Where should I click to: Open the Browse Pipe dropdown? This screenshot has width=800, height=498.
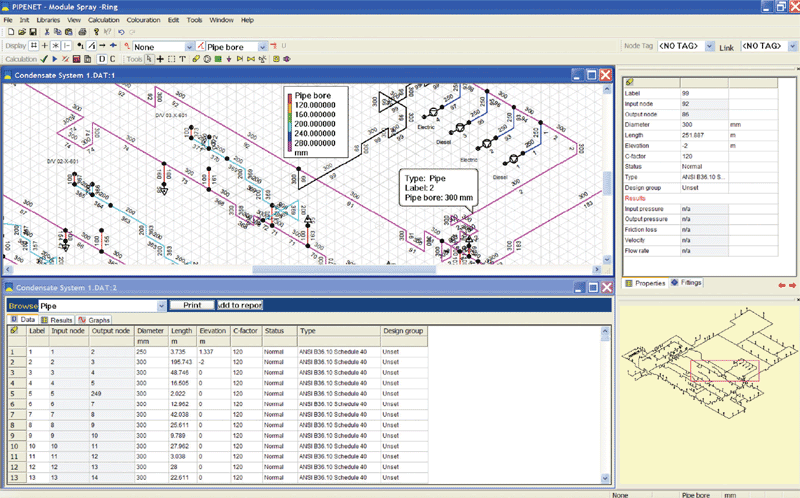tap(161, 306)
